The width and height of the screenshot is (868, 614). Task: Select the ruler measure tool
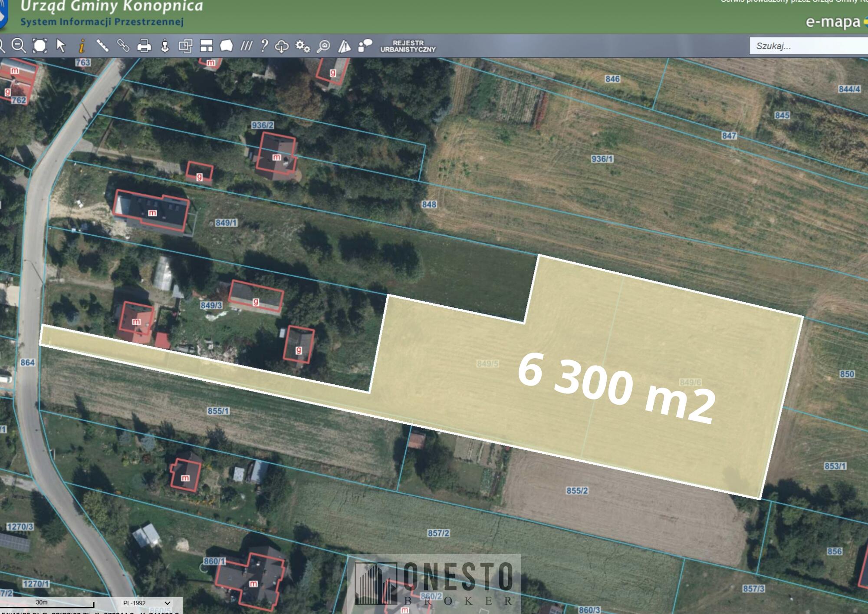102,46
